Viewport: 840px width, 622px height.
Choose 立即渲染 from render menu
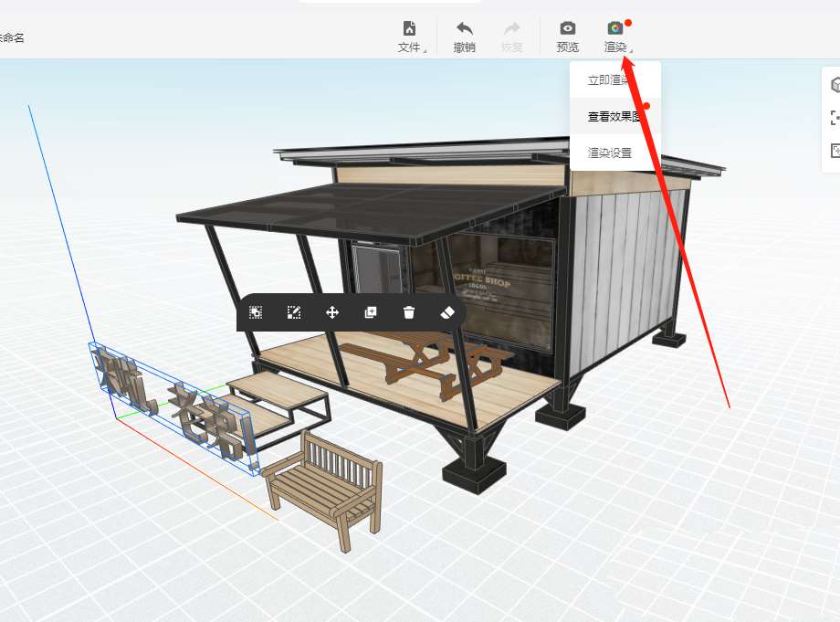click(609, 80)
